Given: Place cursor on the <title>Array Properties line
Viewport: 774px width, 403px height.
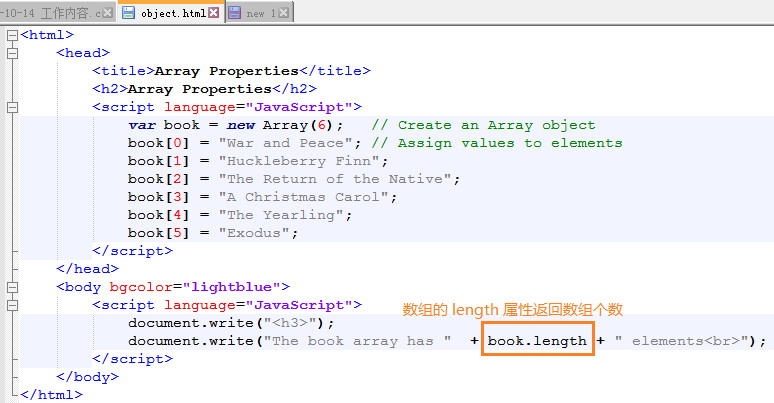Looking at the screenshot, I should click(232, 71).
